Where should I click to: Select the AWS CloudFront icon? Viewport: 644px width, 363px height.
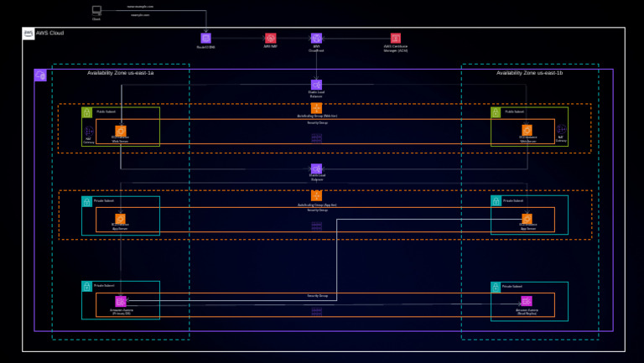coord(316,39)
